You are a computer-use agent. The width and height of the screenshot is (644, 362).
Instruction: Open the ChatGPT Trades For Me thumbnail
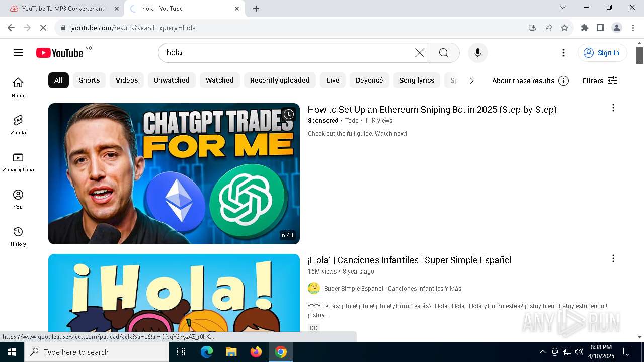[x=174, y=173]
